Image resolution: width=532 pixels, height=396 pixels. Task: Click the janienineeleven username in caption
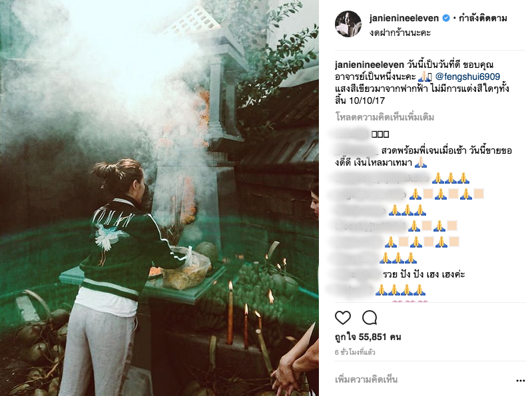(369, 65)
